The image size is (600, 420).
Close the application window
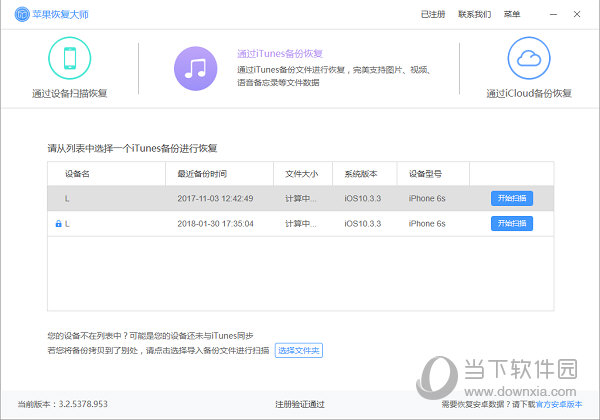pyautogui.click(x=577, y=14)
